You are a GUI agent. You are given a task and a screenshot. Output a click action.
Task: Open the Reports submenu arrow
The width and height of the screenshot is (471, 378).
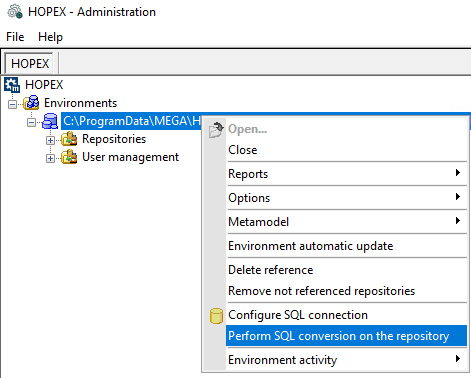click(x=458, y=173)
